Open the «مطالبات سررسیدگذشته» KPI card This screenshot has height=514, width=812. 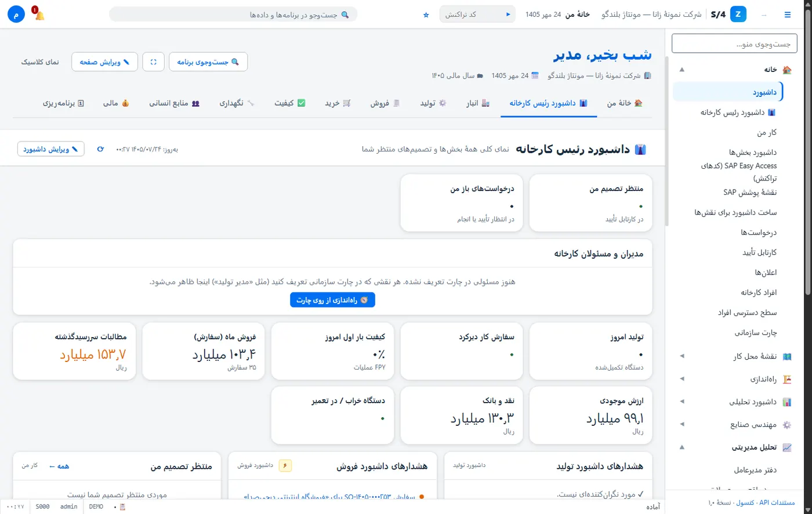pyautogui.click(x=74, y=352)
